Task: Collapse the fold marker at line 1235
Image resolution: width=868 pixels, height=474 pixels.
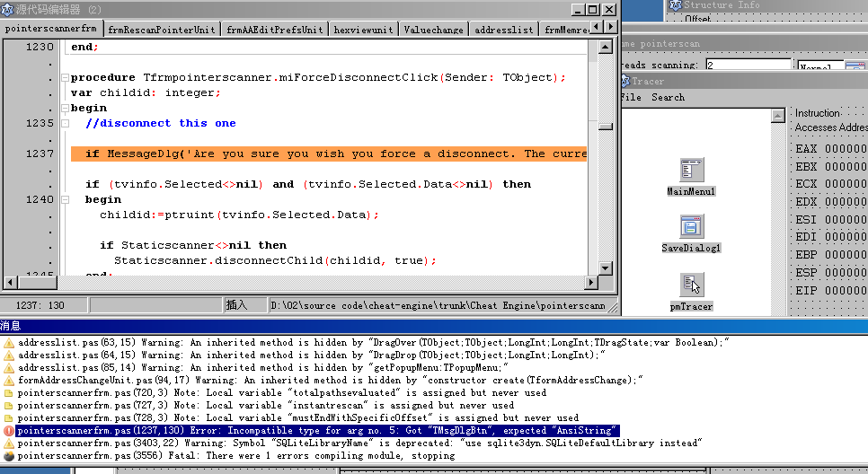Action: (x=65, y=123)
